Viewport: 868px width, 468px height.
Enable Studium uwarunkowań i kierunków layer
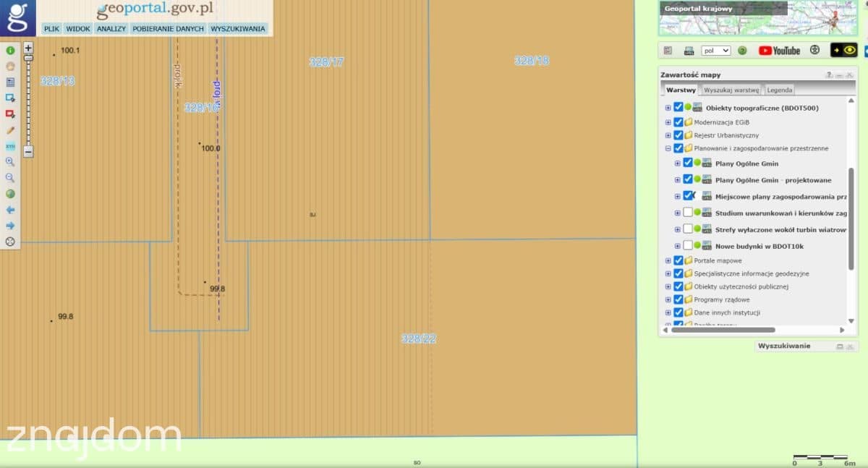point(688,213)
